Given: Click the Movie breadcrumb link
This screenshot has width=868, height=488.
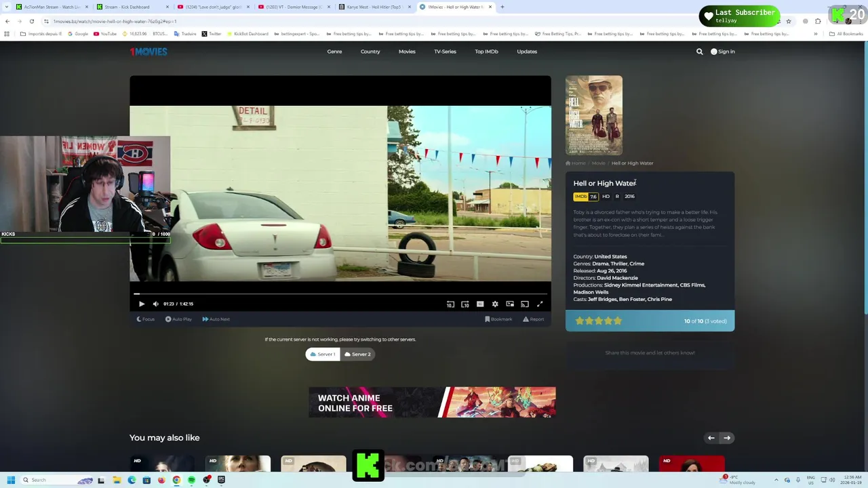Looking at the screenshot, I should pyautogui.click(x=598, y=163).
